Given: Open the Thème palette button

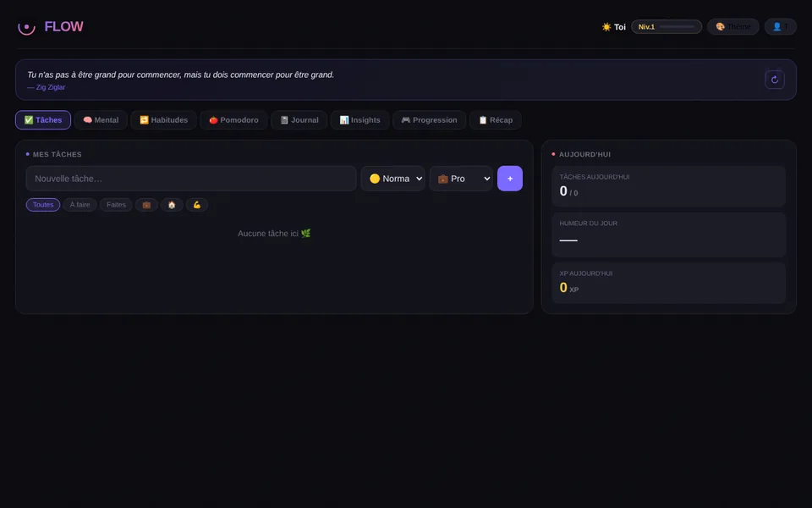Looking at the screenshot, I should pos(732,26).
